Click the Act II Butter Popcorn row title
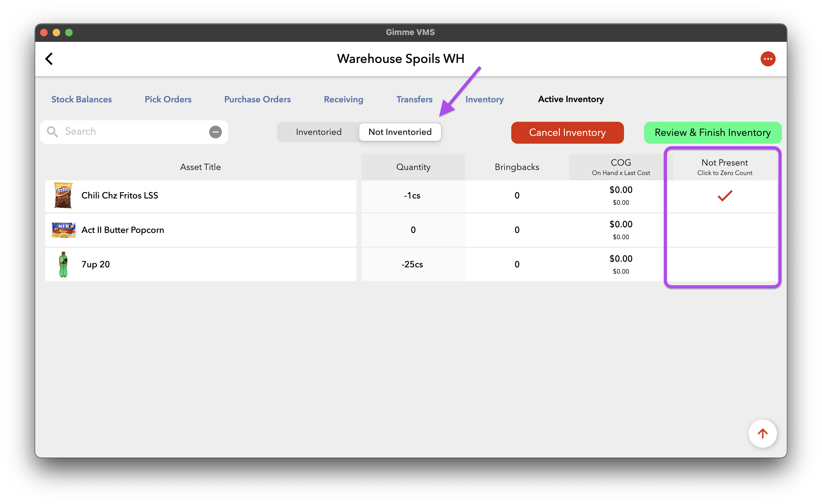This screenshot has height=504, width=822. pos(123,230)
